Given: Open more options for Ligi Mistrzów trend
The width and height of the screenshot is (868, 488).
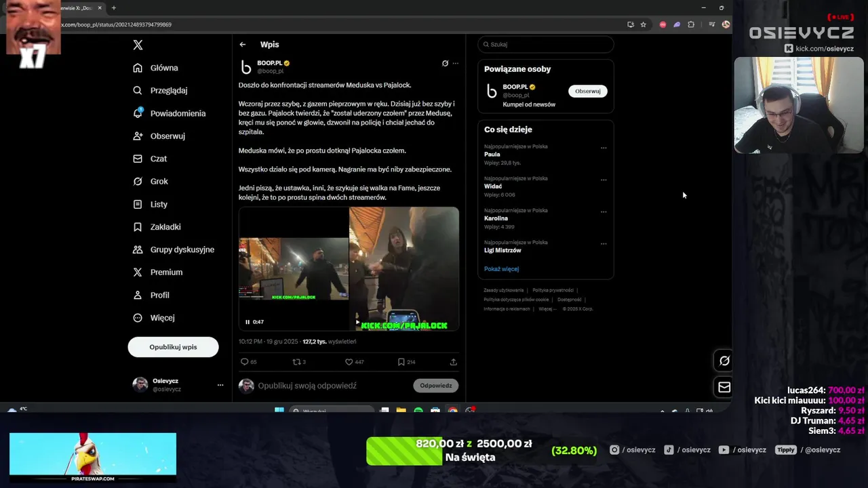Looking at the screenshot, I should tap(604, 243).
